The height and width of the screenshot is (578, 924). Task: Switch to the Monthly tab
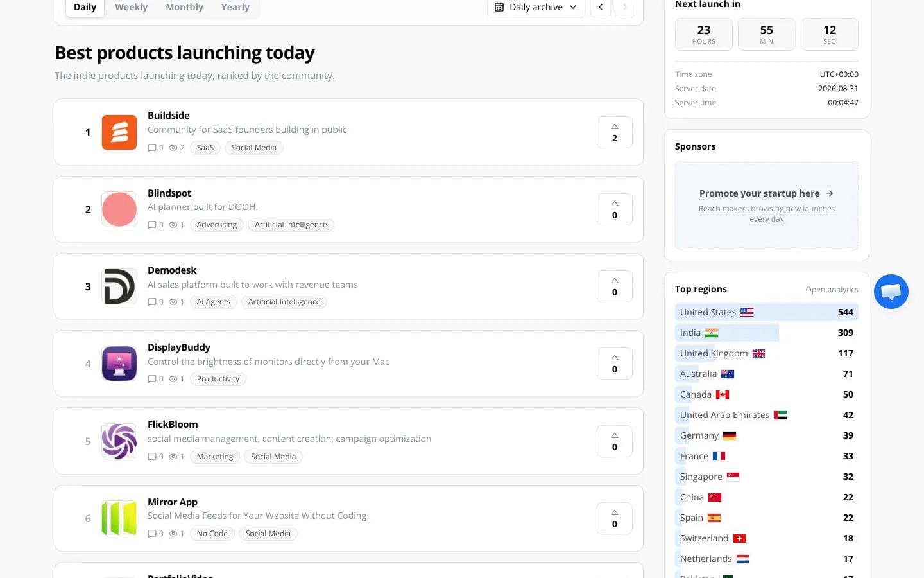click(184, 7)
